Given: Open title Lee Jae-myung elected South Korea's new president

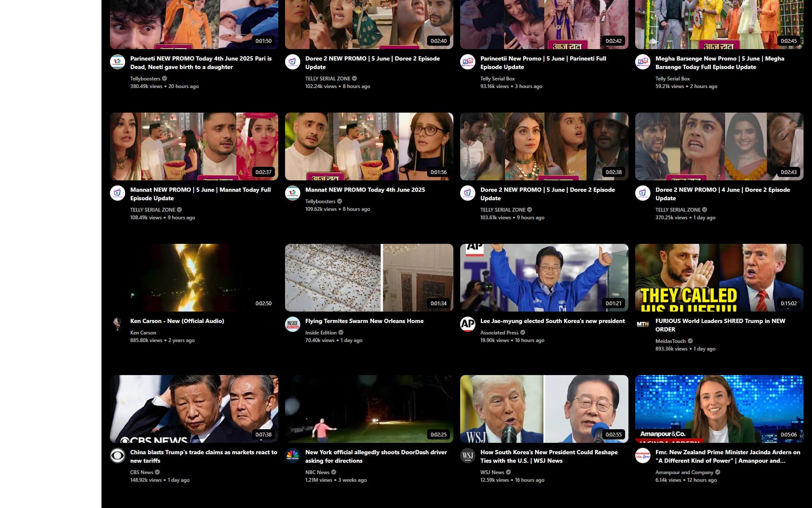Looking at the screenshot, I should pyautogui.click(x=552, y=321).
